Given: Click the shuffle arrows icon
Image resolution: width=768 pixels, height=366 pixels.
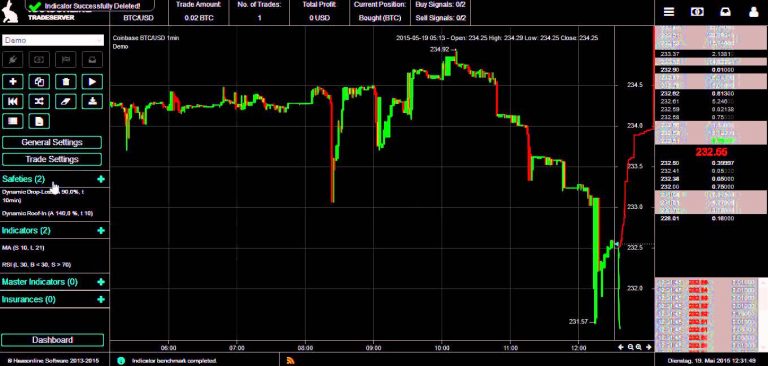Looking at the screenshot, I should [39, 101].
